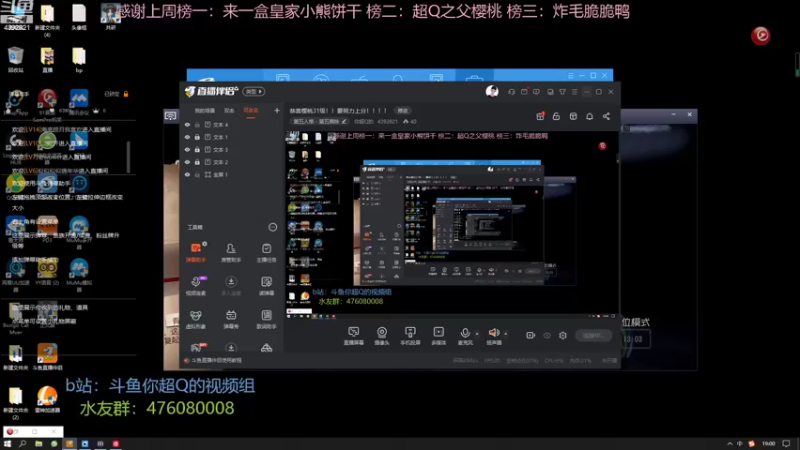Expand the microphone dropdown arrow

(x=477, y=334)
